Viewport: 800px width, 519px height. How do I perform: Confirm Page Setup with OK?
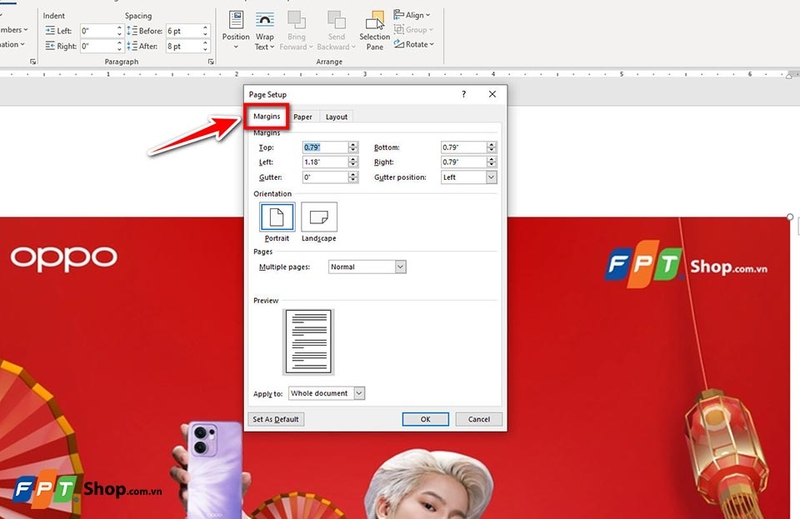click(x=426, y=419)
